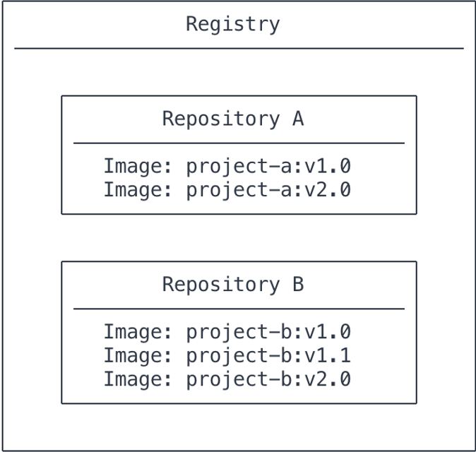
Task: Click empty area below Repository B box
Action: tap(239, 427)
